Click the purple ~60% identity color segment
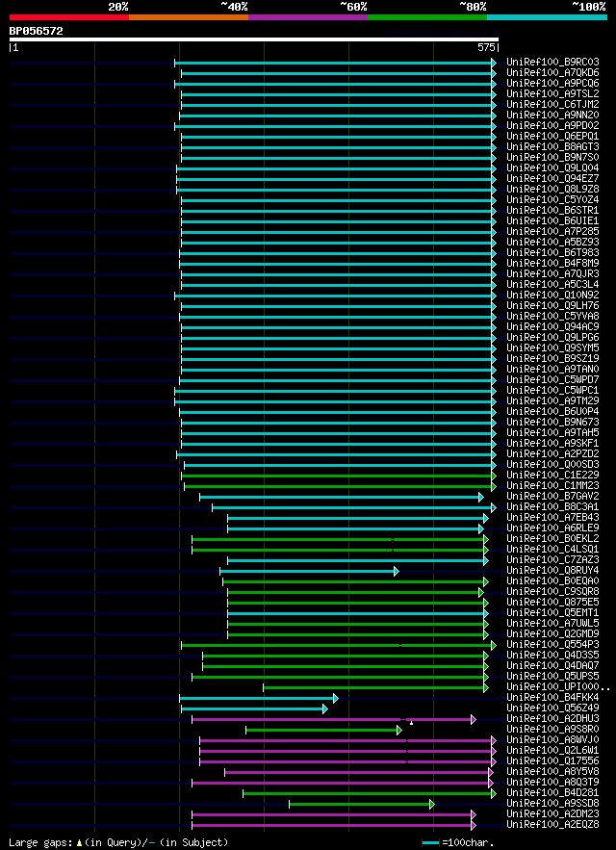This screenshot has width=616, height=850. pyautogui.click(x=308, y=16)
